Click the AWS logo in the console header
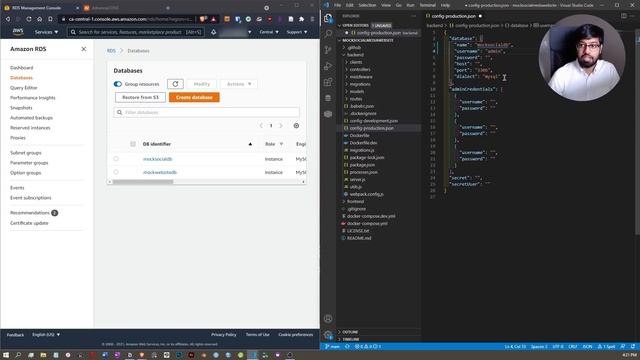This screenshot has width=640, height=360. 18,31
